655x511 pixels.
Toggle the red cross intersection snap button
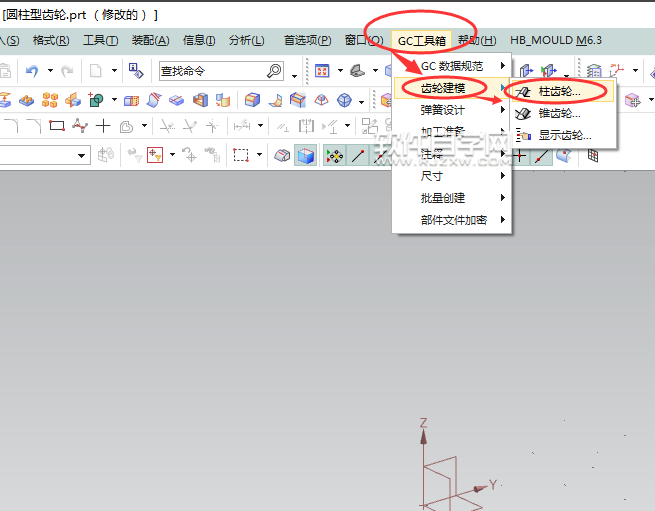tap(519, 156)
